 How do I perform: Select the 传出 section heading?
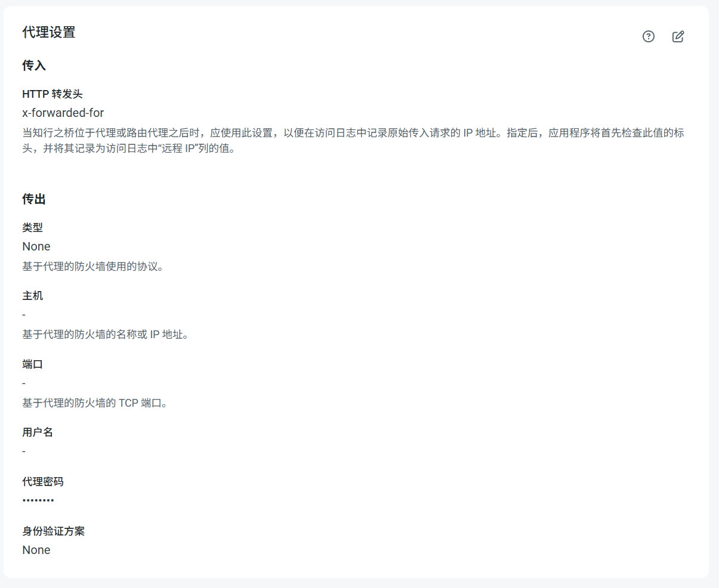34,199
